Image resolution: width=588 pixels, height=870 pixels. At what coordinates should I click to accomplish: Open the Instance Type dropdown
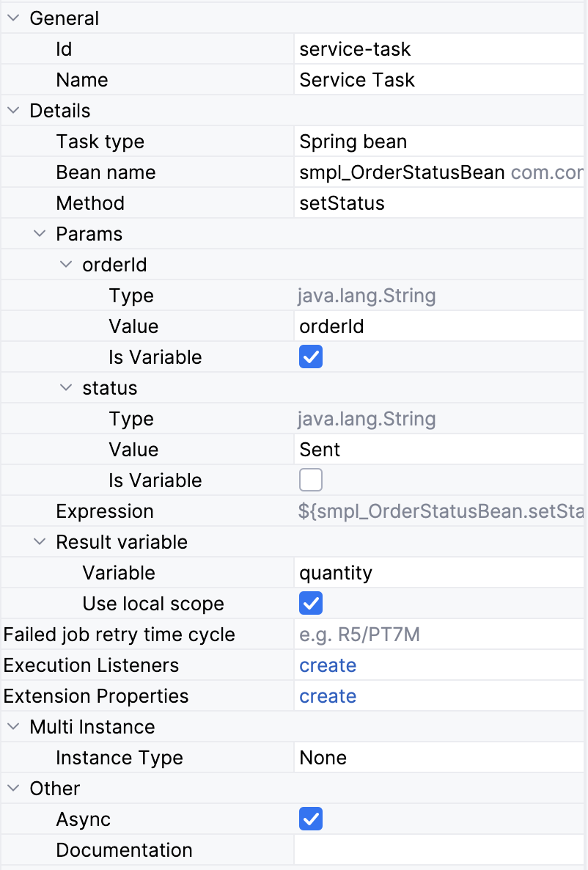[440, 758]
